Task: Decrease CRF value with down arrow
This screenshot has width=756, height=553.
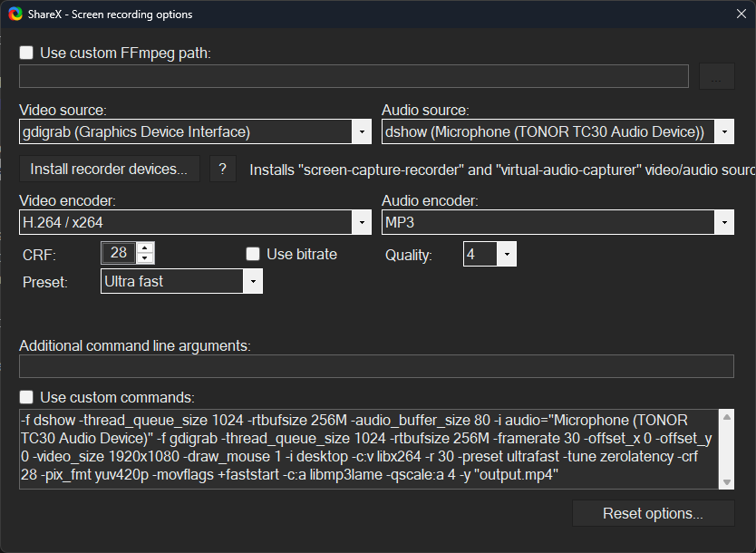Action: click(x=147, y=259)
